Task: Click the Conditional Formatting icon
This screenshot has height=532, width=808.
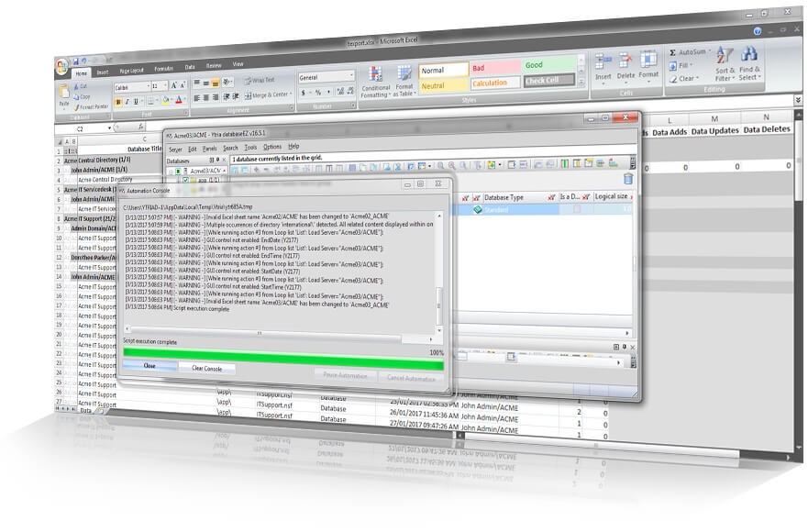Action: pyautogui.click(x=377, y=74)
